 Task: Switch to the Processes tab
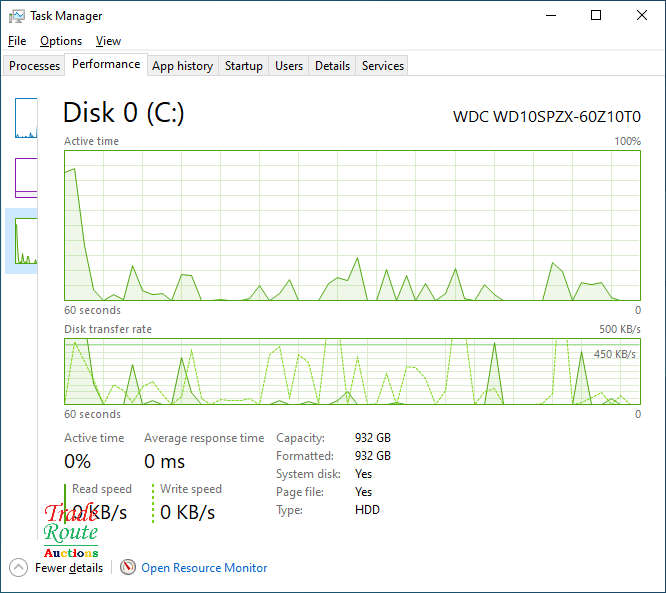[35, 66]
